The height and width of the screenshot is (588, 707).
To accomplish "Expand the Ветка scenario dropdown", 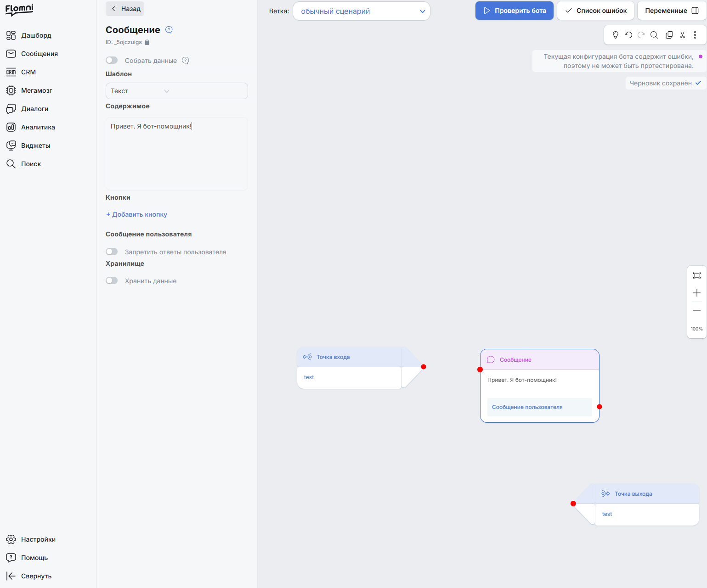I will click(362, 11).
